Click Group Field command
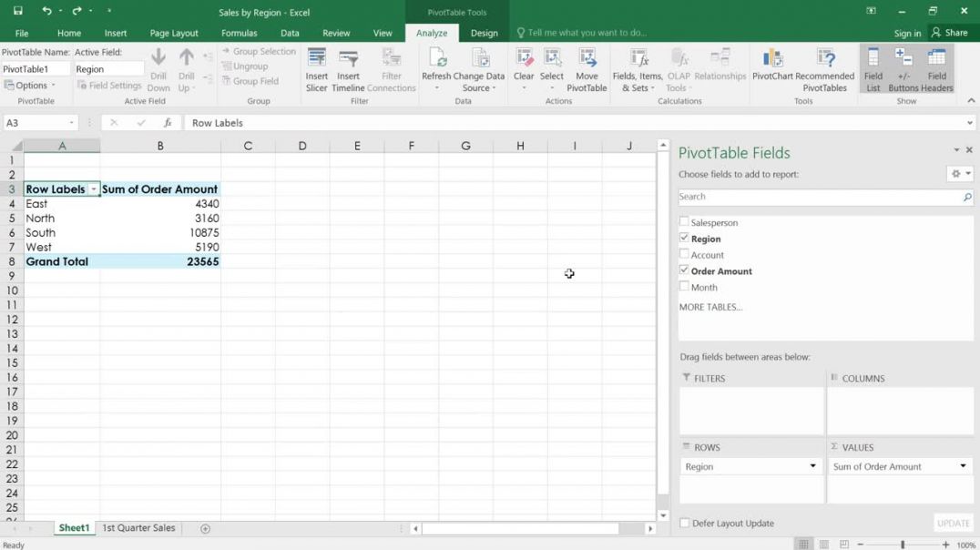 coord(250,81)
